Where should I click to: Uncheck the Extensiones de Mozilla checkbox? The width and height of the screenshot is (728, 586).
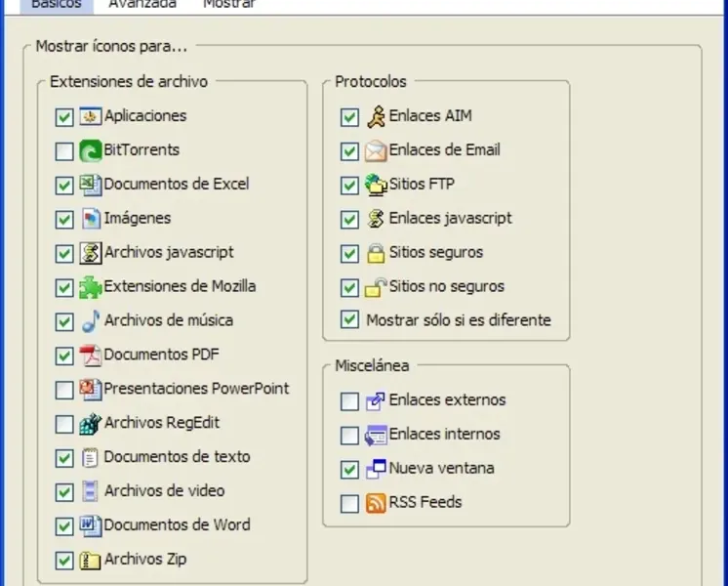coord(64,288)
